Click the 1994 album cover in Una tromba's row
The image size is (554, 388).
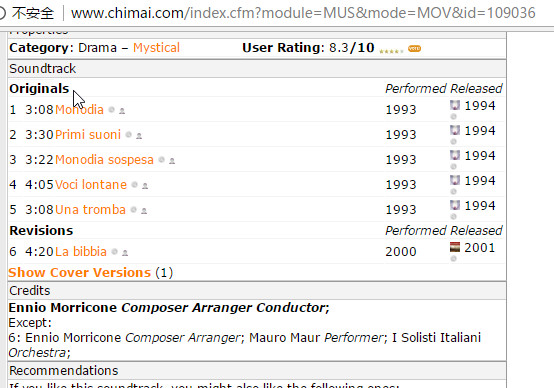(x=455, y=205)
